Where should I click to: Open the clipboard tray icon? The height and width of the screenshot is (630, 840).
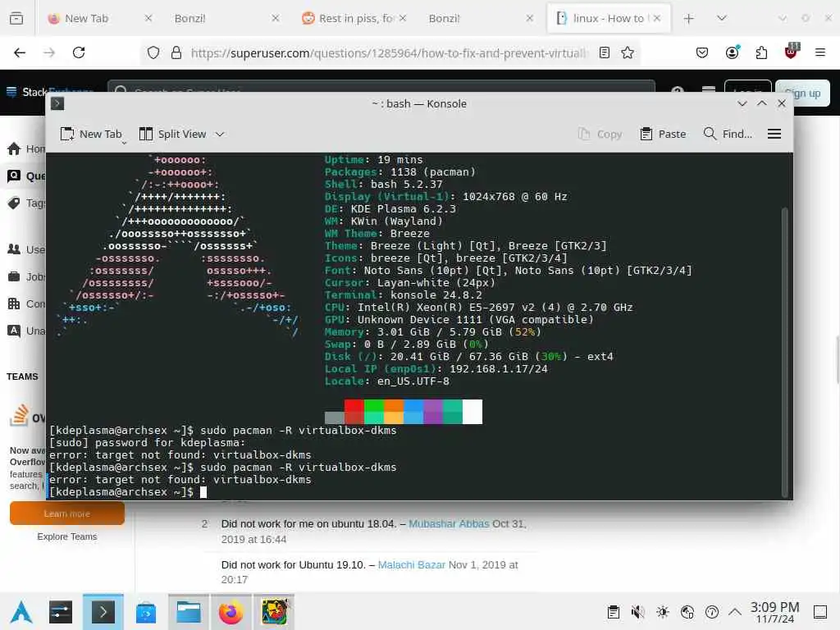pos(614,612)
